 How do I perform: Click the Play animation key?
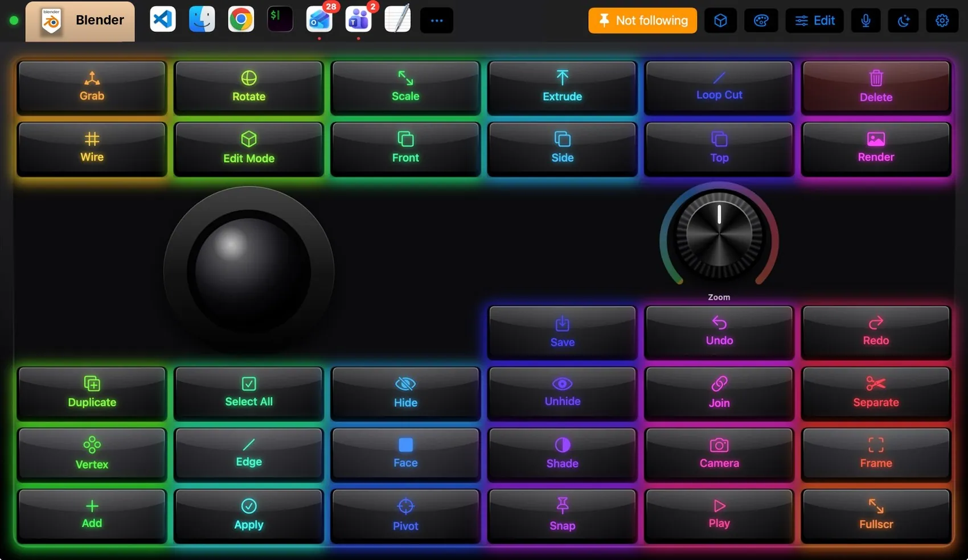719,516
